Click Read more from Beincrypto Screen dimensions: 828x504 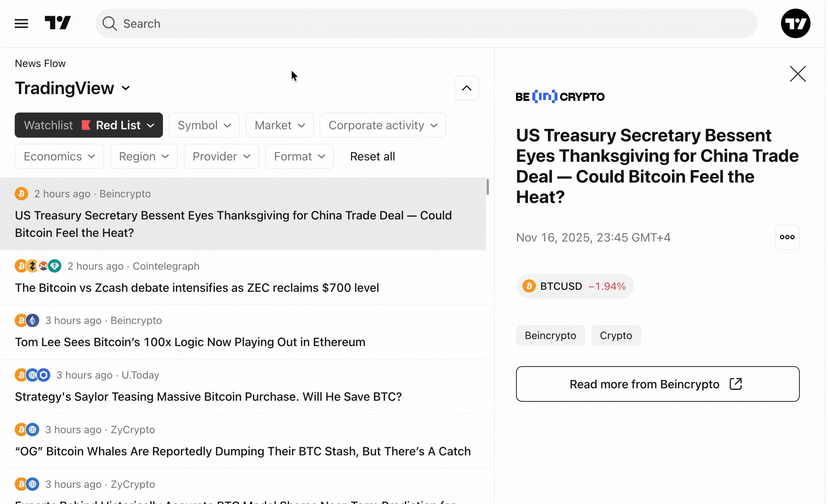point(657,384)
